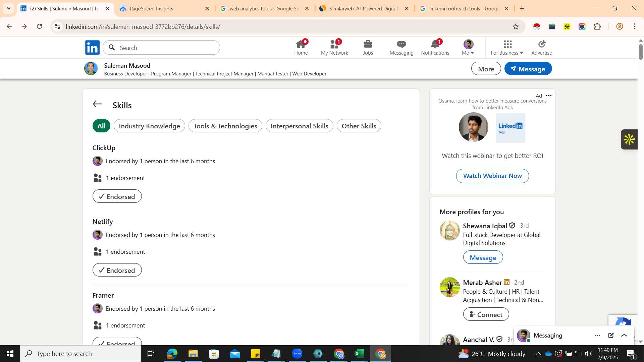
Task: Expand the Messaging panel chevron
Action: click(624, 336)
